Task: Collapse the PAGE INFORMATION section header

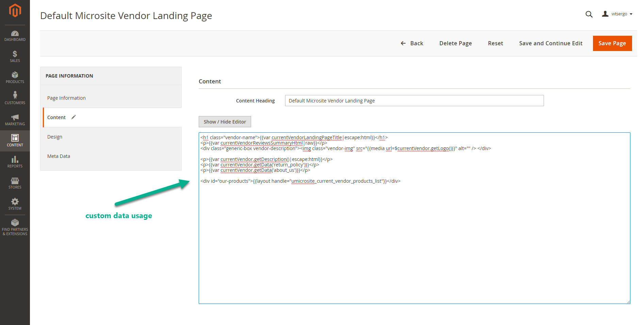Action: coord(111,76)
